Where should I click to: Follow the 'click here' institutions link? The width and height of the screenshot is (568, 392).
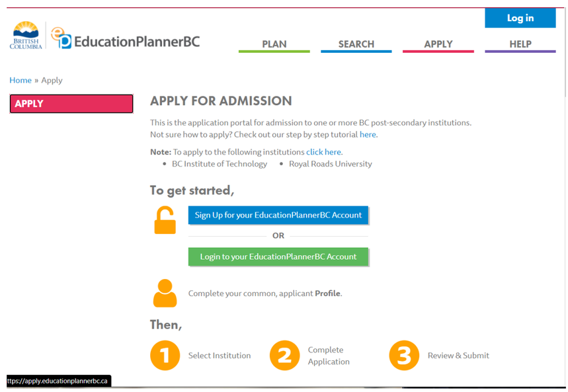(323, 152)
